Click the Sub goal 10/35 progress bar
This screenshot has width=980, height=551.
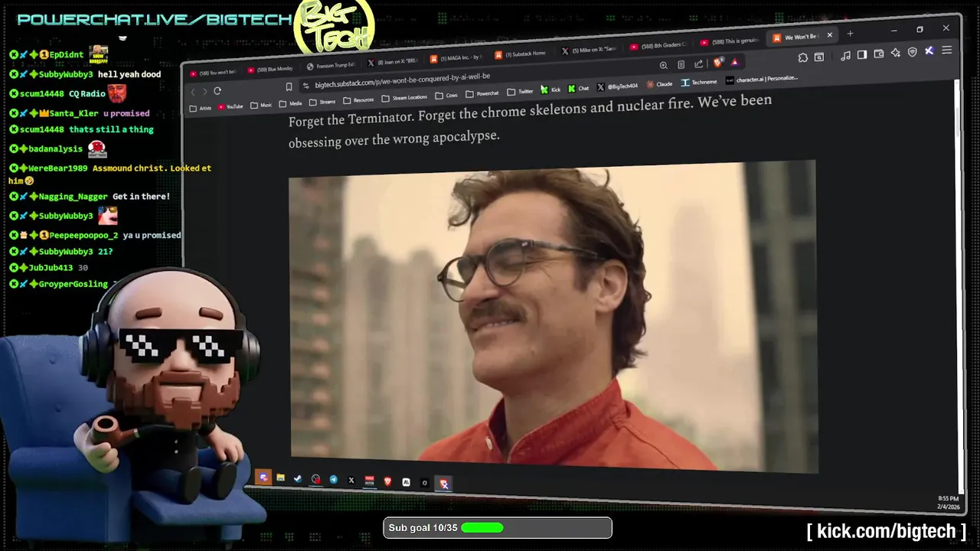tap(498, 528)
